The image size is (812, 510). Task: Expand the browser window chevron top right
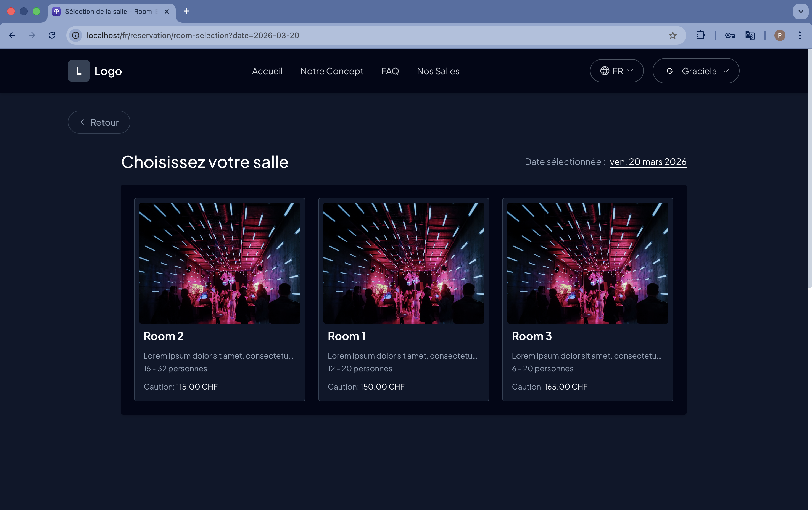(800, 11)
